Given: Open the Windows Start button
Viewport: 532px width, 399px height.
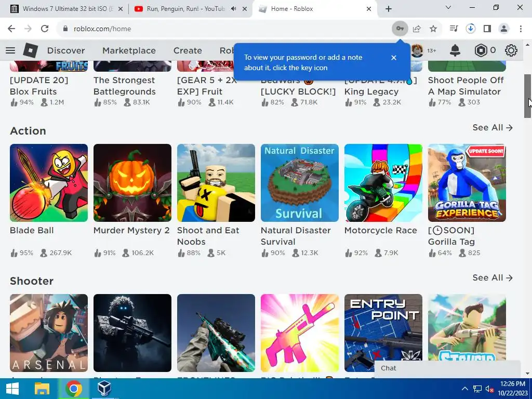Looking at the screenshot, I should tap(12, 389).
